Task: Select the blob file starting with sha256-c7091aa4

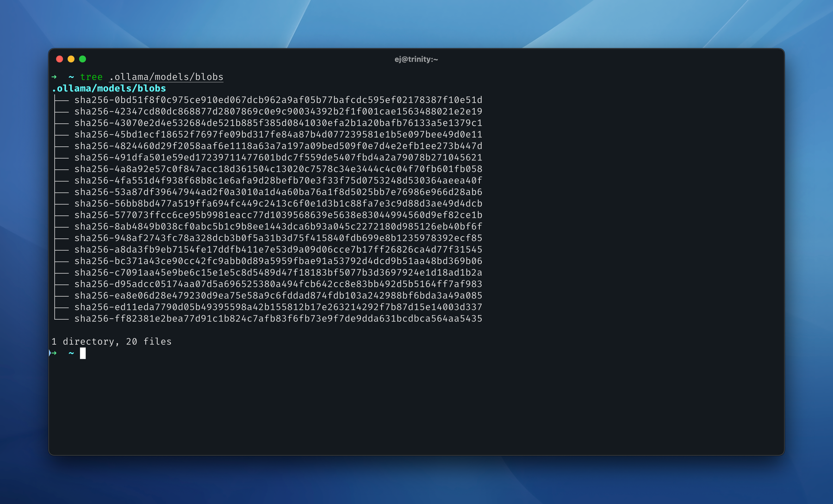Action: tap(278, 273)
